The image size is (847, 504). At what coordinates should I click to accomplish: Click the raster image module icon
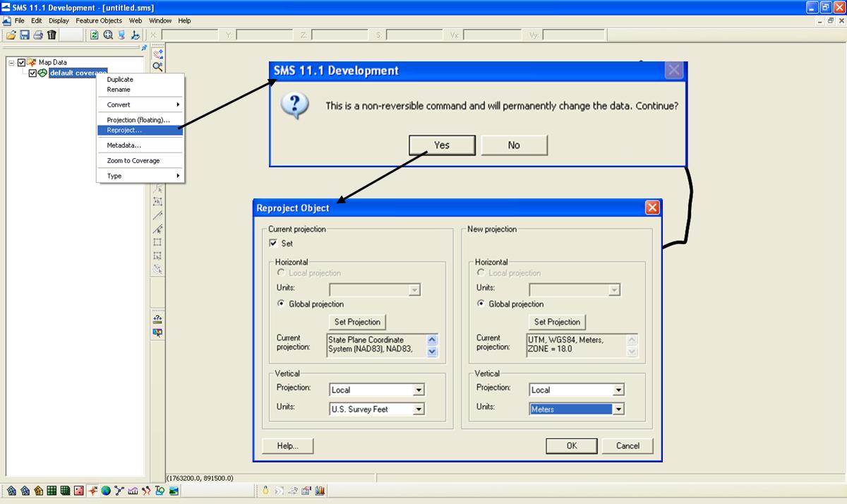pos(174,491)
